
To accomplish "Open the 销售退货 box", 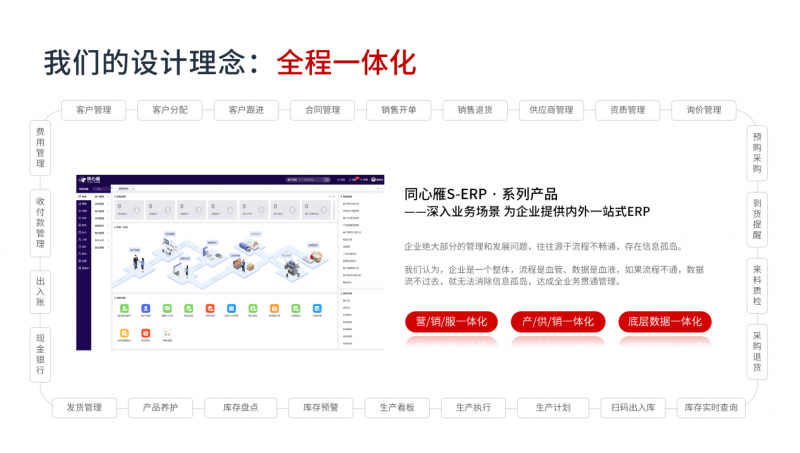I will tap(475, 110).
